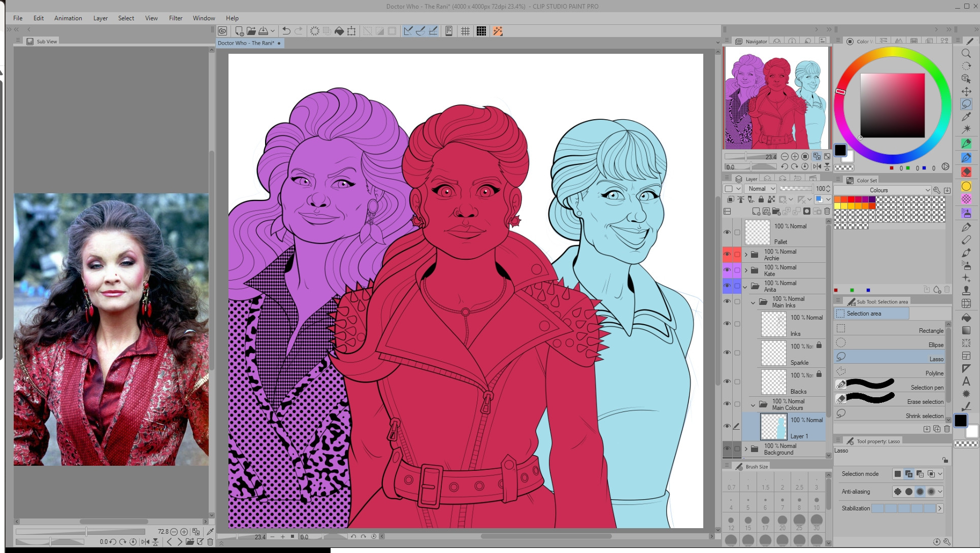Open the Layer menu
This screenshot has height=553, width=980.
(101, 18)
